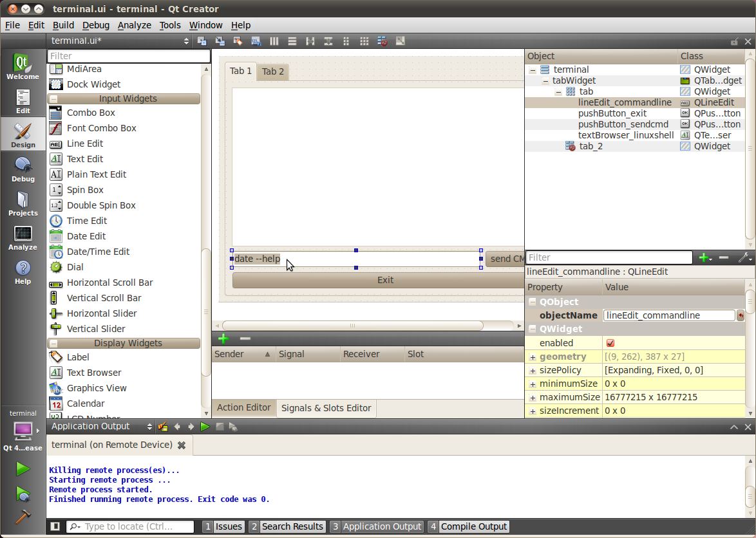Clear the application output pane
The height and width of the screenshot is (538, 756).
click(162, 427)
